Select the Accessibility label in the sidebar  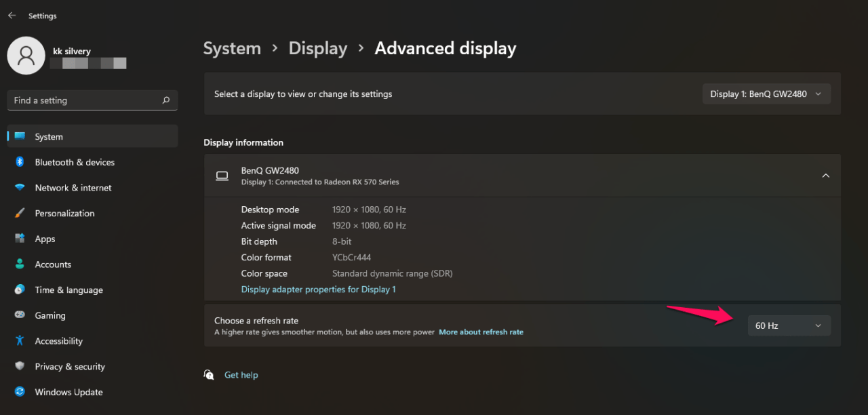59,341
